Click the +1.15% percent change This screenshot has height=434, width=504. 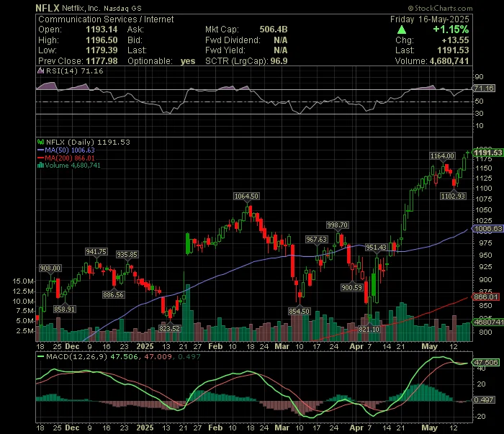[x=451, y=30]
